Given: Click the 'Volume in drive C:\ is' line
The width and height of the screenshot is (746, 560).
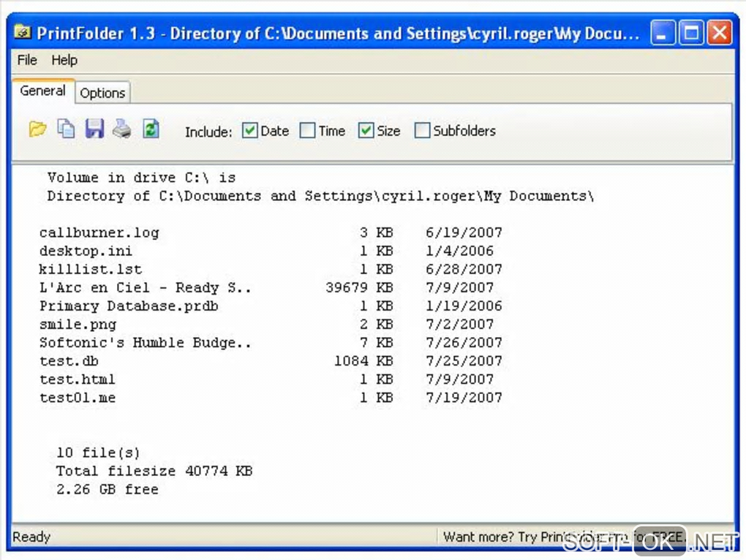Looking at the screenshot, I should 141,178.
